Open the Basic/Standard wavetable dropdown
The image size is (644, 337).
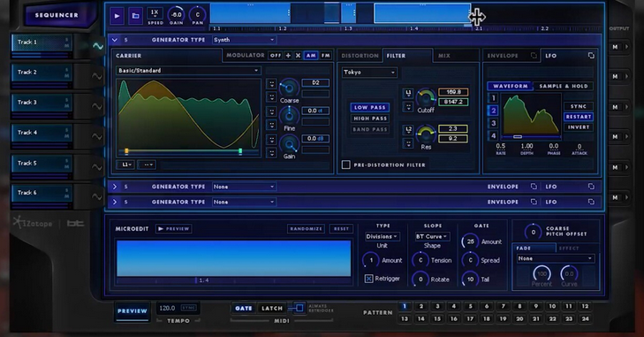point(188,71)
